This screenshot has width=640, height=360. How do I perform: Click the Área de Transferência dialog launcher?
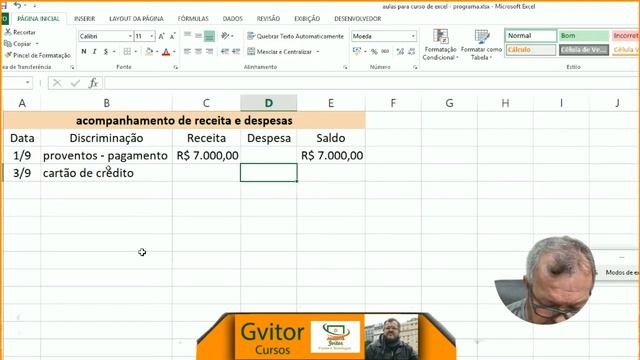[x=72, y=67]
